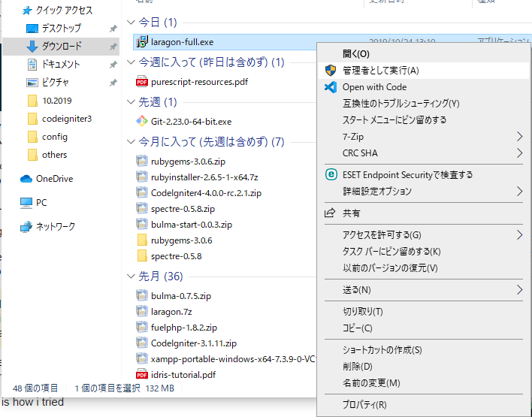Toggle the pin next to ダウンロード
The width and height of the screenshot is (532, 417).
pyautogui.click(x=113, y=47)
